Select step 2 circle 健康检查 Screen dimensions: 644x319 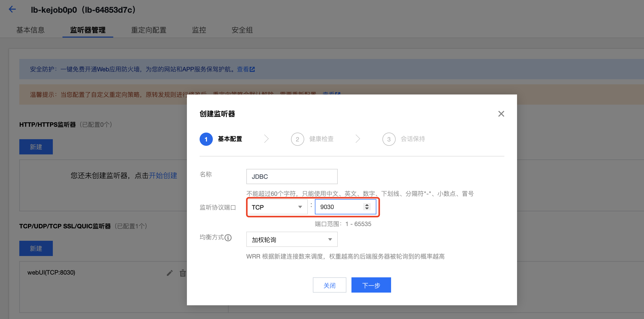point(297,139)
